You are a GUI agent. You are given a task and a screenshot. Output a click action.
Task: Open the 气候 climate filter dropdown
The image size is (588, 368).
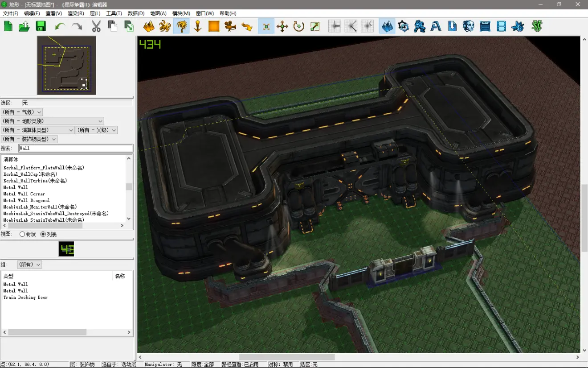22,112
